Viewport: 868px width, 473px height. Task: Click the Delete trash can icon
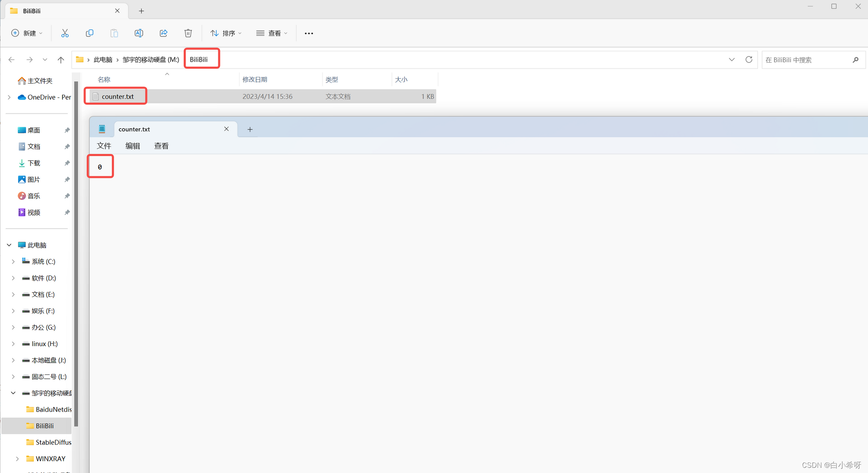pyautogui.click(x=188, y=33)
